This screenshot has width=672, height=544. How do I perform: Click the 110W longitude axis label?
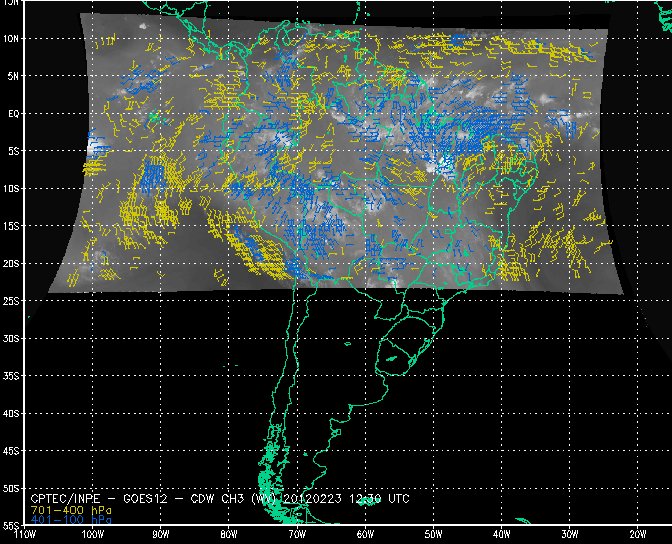(24, 535)
